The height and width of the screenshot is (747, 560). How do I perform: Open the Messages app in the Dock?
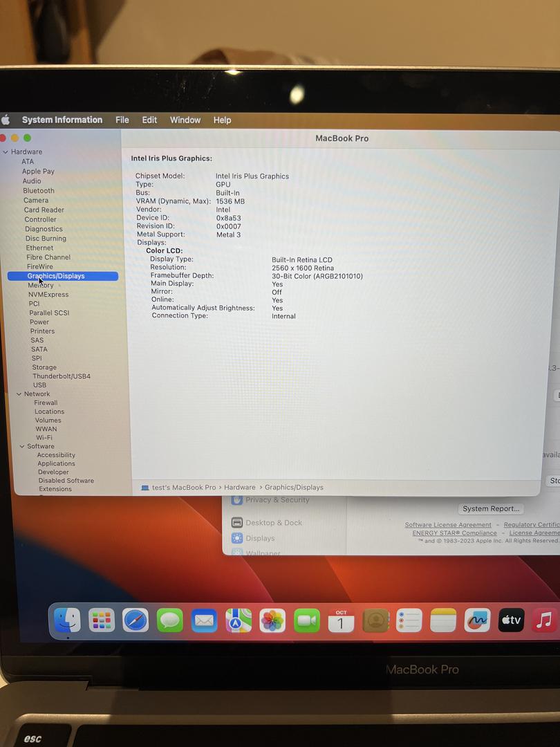pyautogui.click(x=170, y=620)
